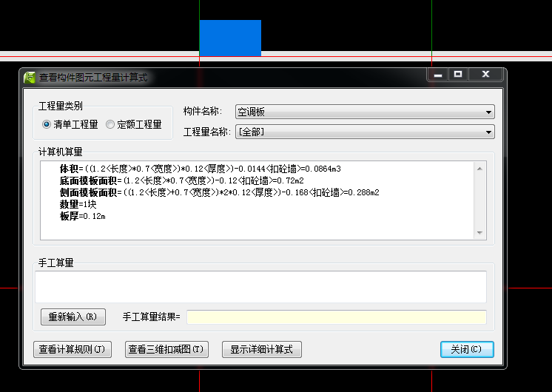This screenshot has height=392, width=552.
Task: Open the 工程量名称 dropdown showing [全部]
Action: coord(365,132)
